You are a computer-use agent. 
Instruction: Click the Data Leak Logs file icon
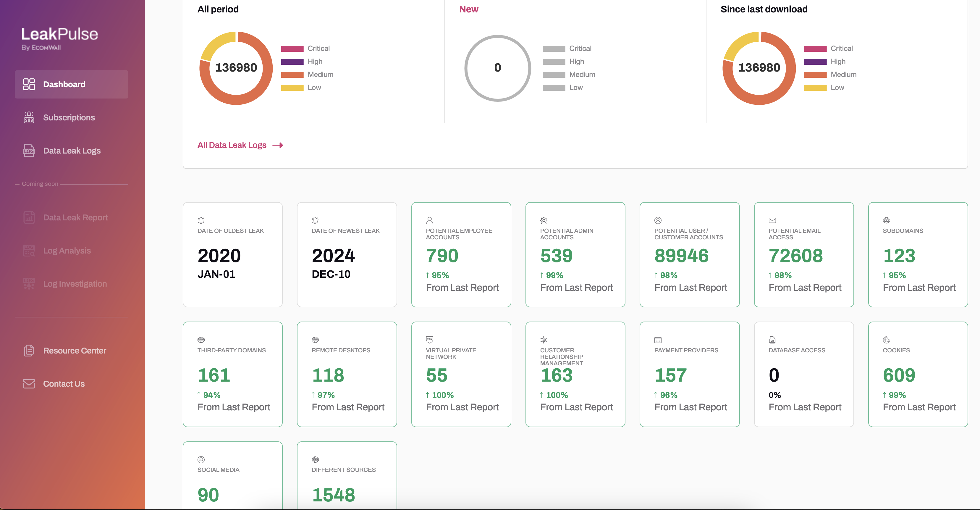(29, 150)
